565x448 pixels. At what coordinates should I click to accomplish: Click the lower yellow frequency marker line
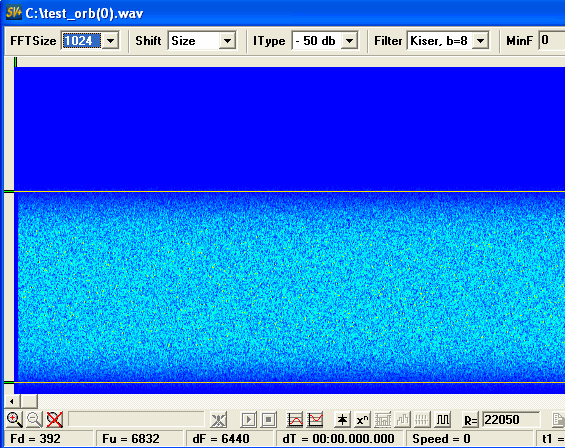pyautogui.click(x=289, y=382)
